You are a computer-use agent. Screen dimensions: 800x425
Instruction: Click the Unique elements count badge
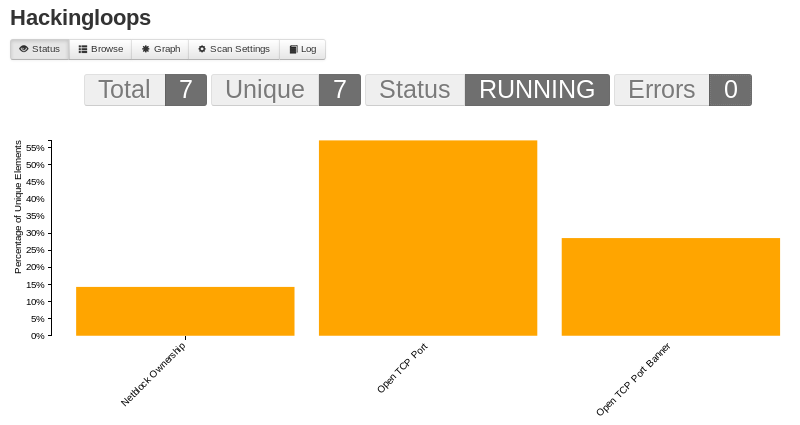point(339,90)
